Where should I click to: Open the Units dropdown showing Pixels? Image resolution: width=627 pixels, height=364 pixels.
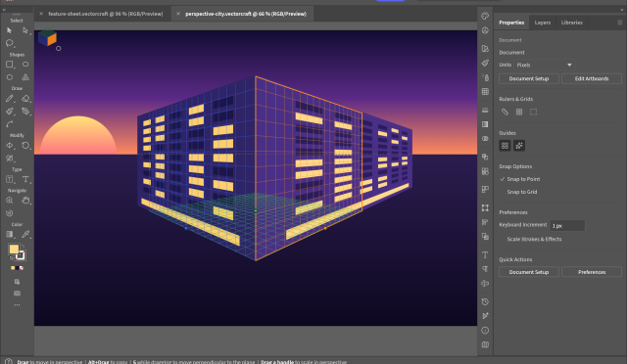pos(544,65)
